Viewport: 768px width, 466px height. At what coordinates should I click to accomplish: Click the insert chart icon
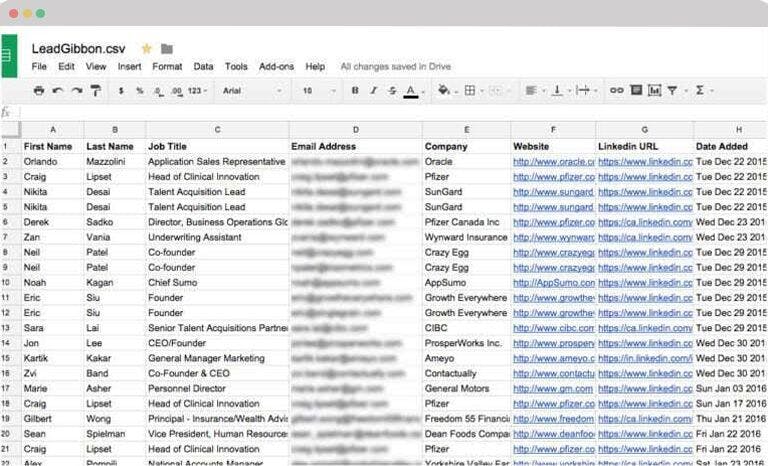tap(654, 91)
